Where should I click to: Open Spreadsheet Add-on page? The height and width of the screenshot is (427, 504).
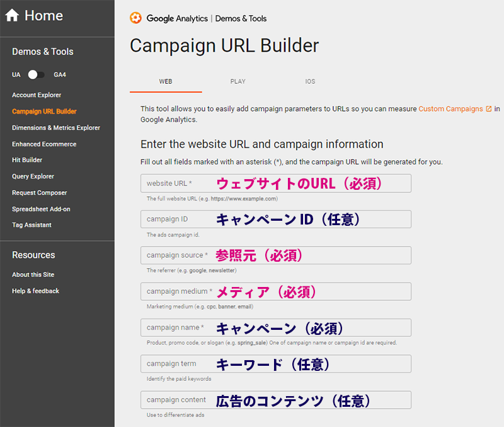[x=41, y=209]
